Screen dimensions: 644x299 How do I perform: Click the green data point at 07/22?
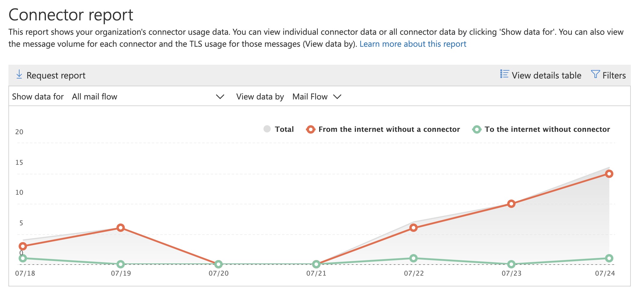pyautogui.click(x=414, y=258)
